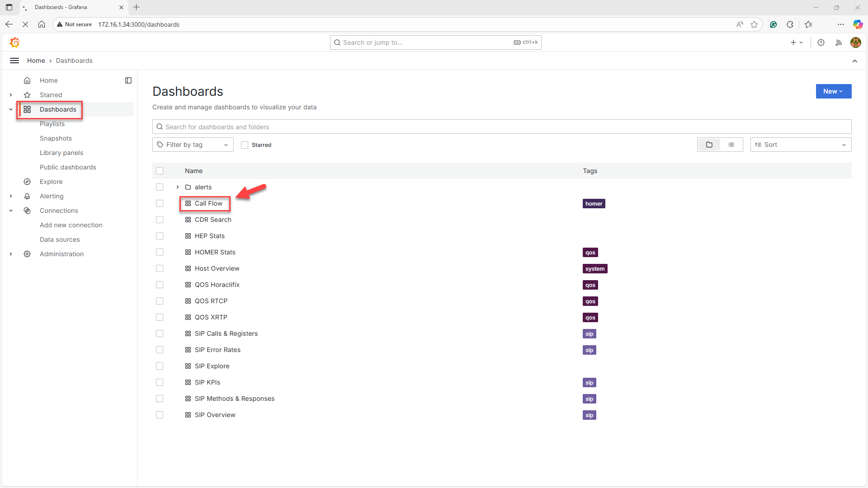Select Playlists in the sidebar
Viewport: 868px width, 488px height.
[52, 124]
